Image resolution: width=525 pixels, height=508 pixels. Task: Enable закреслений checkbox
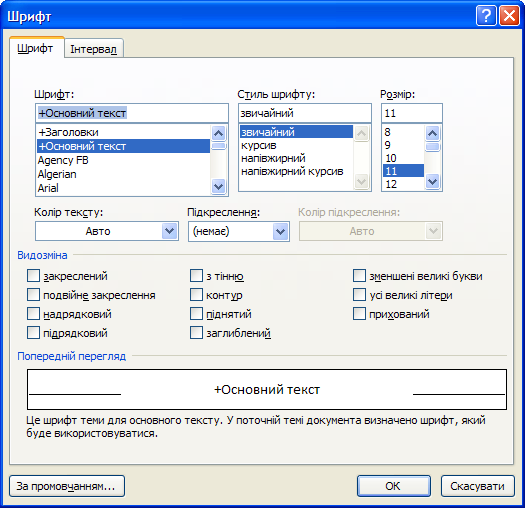[x=33, y=276]
